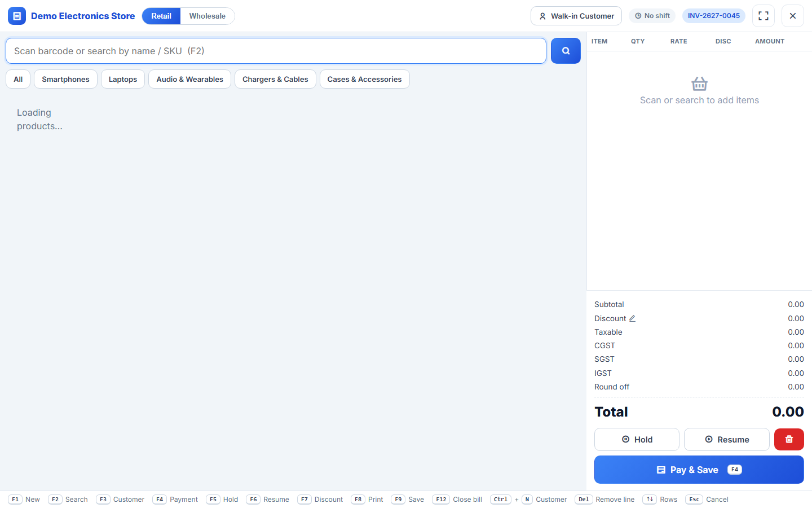812x508 pixels.
Task: Open the Walk-in Customer selector
Action: click(576, 16)
